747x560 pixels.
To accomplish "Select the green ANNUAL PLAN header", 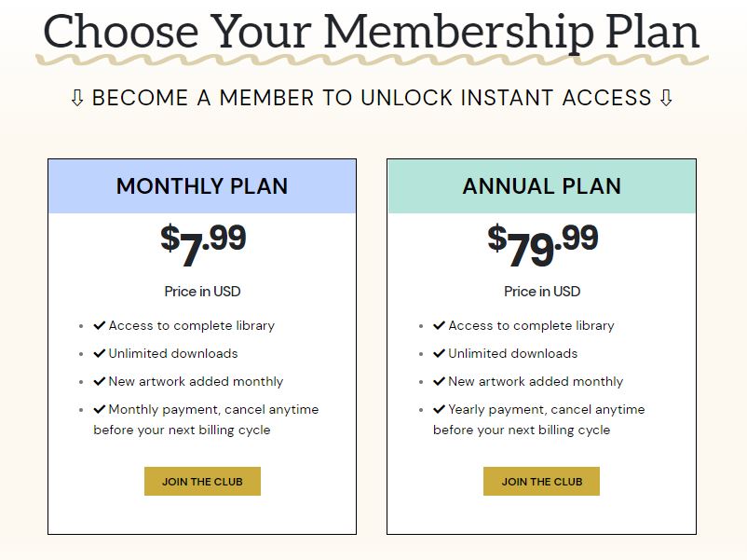I will pyautogui.click(x=542, y=186).
